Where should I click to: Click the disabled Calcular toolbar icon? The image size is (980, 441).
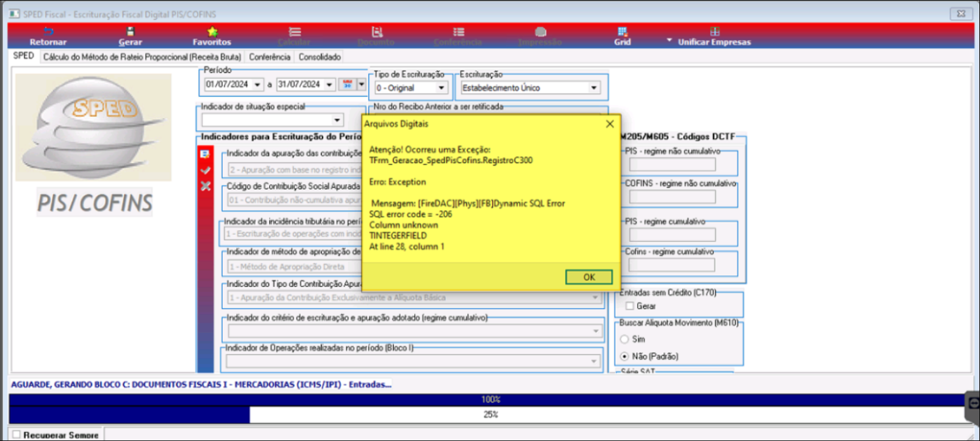(295, 32)
